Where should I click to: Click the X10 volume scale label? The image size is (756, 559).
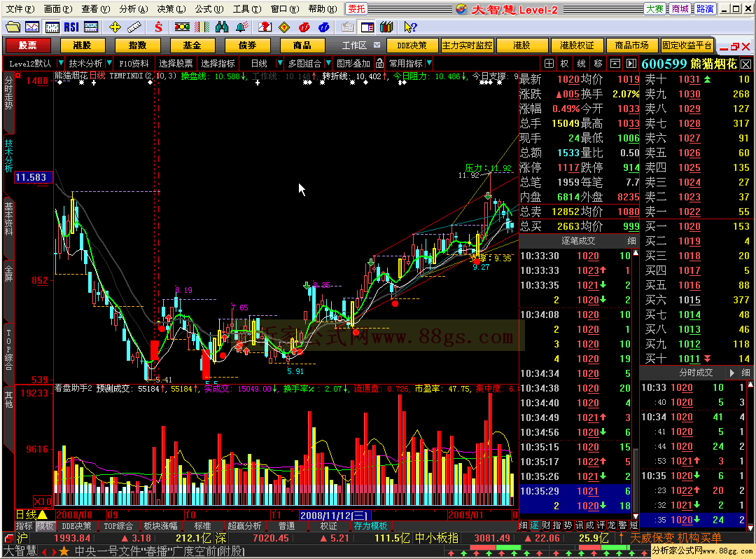[43, 501]
